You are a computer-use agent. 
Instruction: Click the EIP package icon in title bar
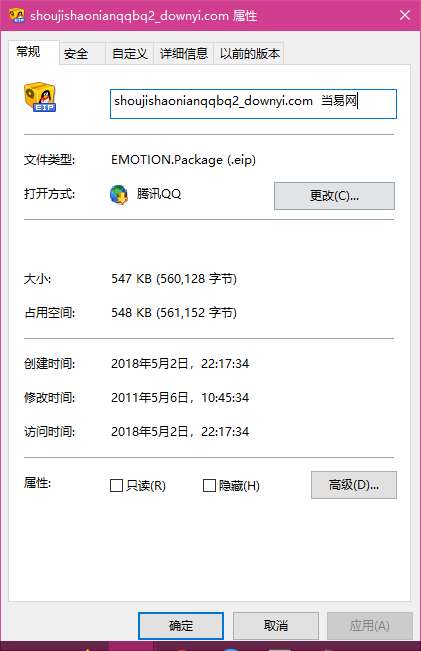17,15
